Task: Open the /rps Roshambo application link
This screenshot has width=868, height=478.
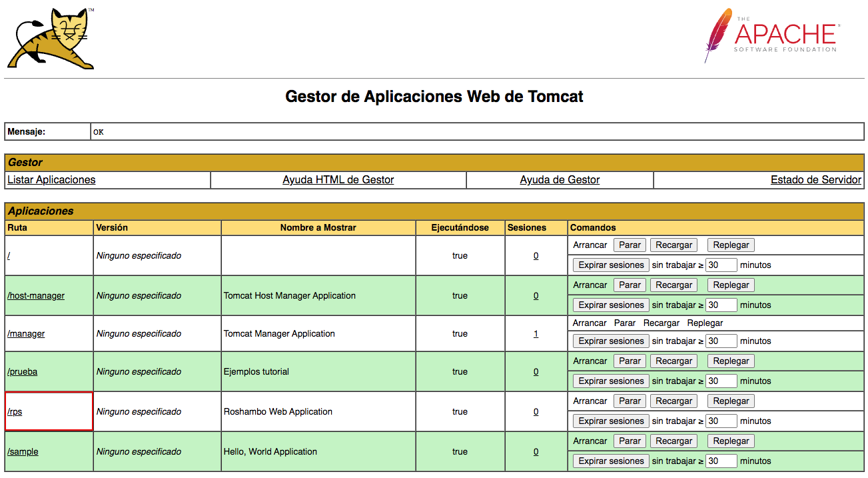Action: click(x=15, y=412)
